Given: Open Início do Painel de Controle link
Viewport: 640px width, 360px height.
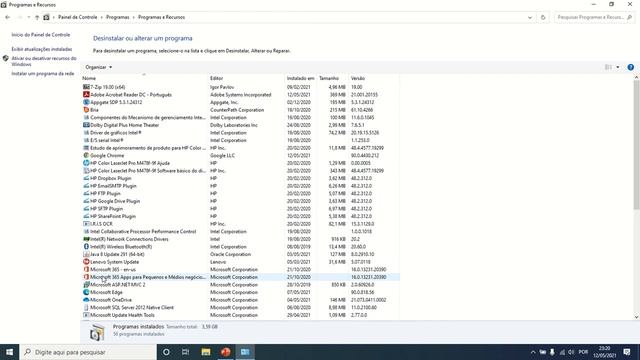Looking at the screenshot, I should 41,35.
